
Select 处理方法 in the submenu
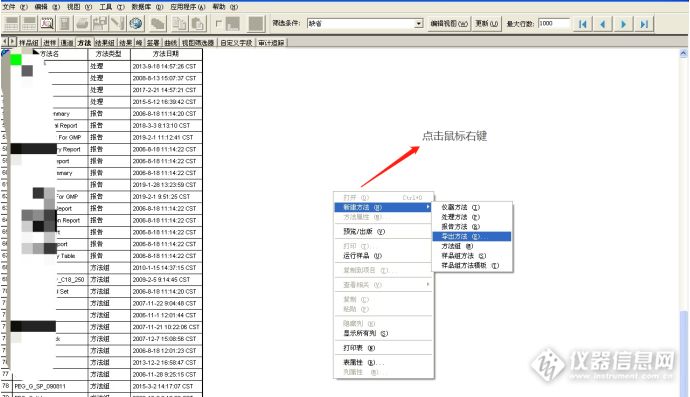(x=473, y=217)
